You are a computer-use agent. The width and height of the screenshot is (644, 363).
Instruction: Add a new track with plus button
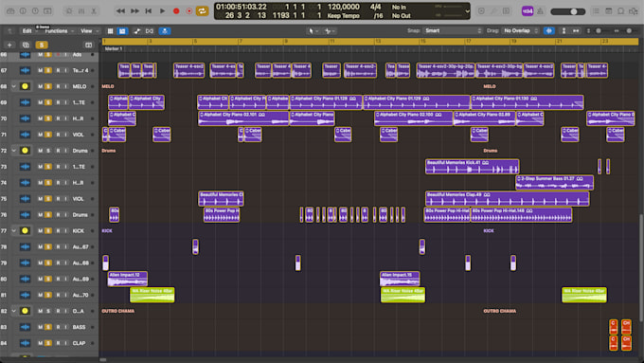click(9, 45)
